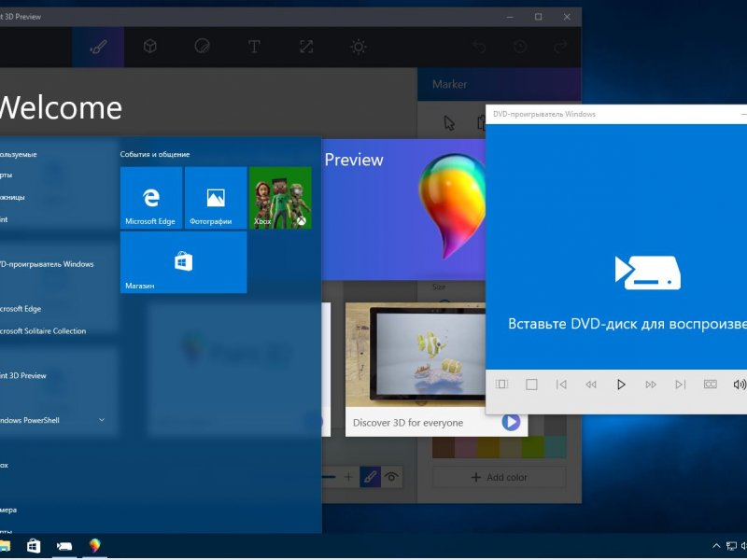Select the Tools brush tab in Paint 3D

coord(98,47)
